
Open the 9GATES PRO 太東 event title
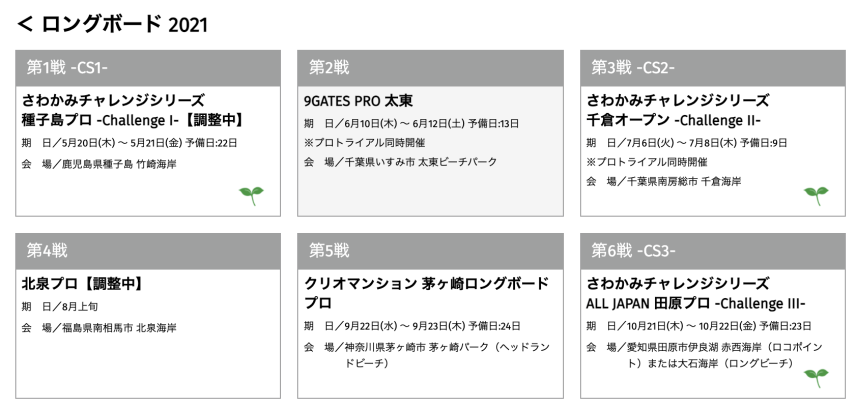359,101
